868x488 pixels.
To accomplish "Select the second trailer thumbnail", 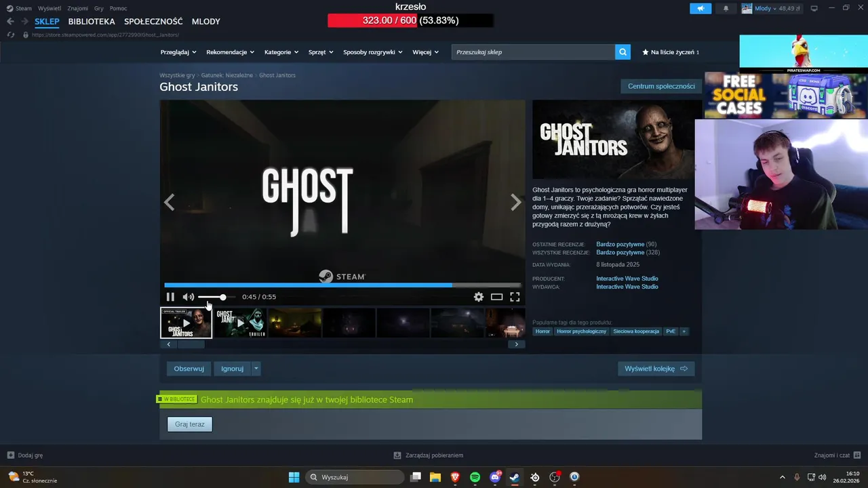I will [240, 323].
